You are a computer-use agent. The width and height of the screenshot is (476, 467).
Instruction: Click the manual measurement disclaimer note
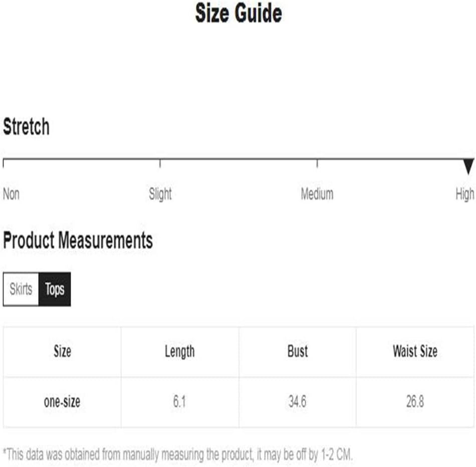pyautogui.click(x=178, y=454)
